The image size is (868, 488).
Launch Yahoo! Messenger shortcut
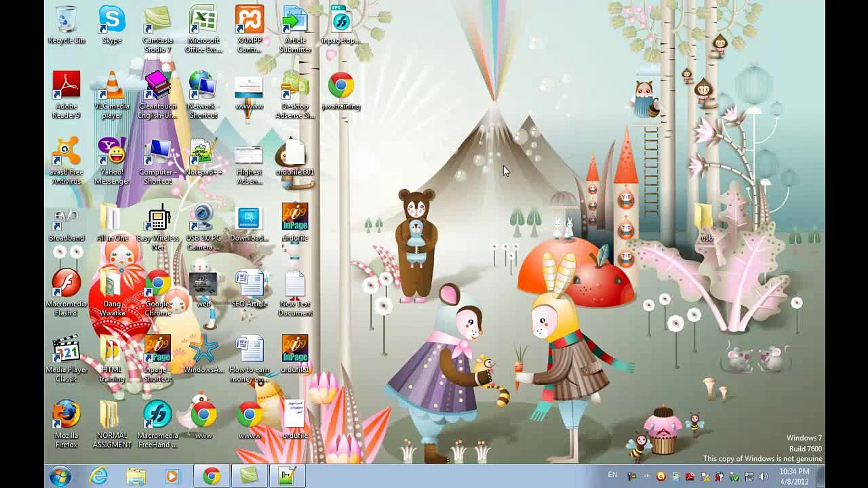[x=112, y=161]
